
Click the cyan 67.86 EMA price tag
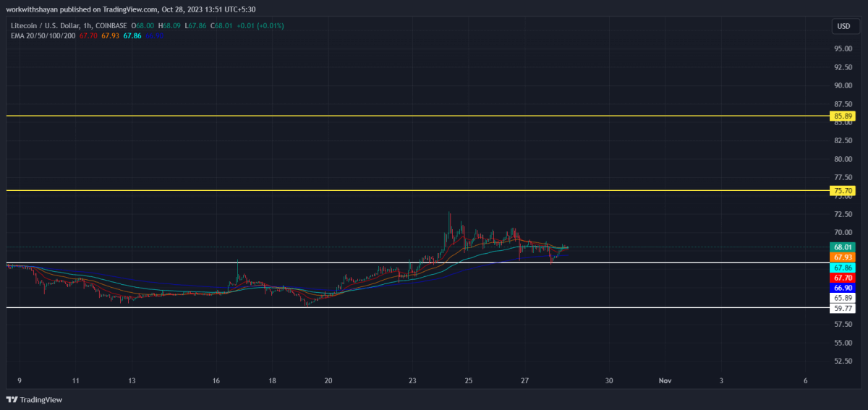tap(843, 267)
